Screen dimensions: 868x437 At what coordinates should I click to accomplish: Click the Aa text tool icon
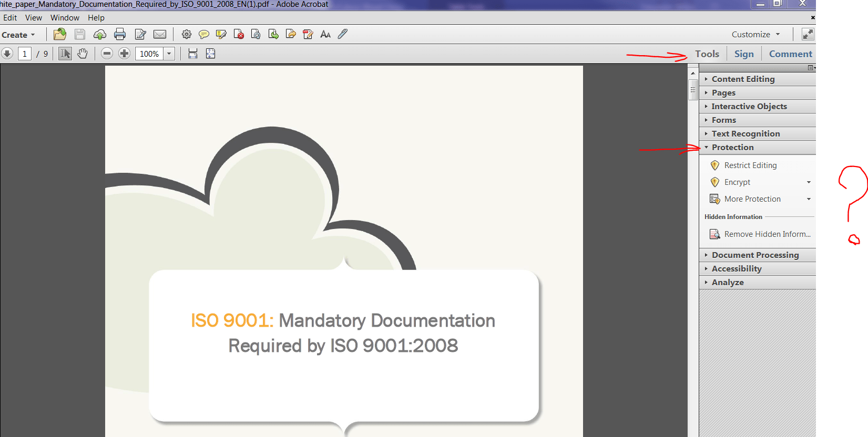[325, 34]
